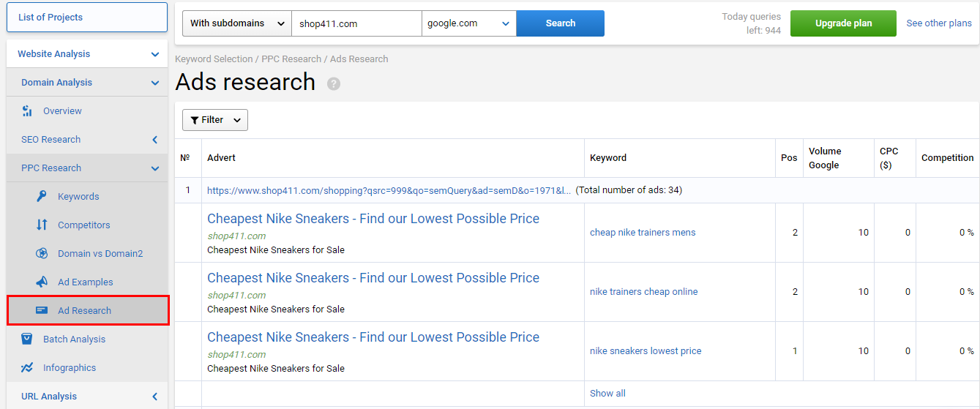The height and width of the screenshot is (409, 980).
Task: Select Ad Research menu item
Action: [88, 311]
